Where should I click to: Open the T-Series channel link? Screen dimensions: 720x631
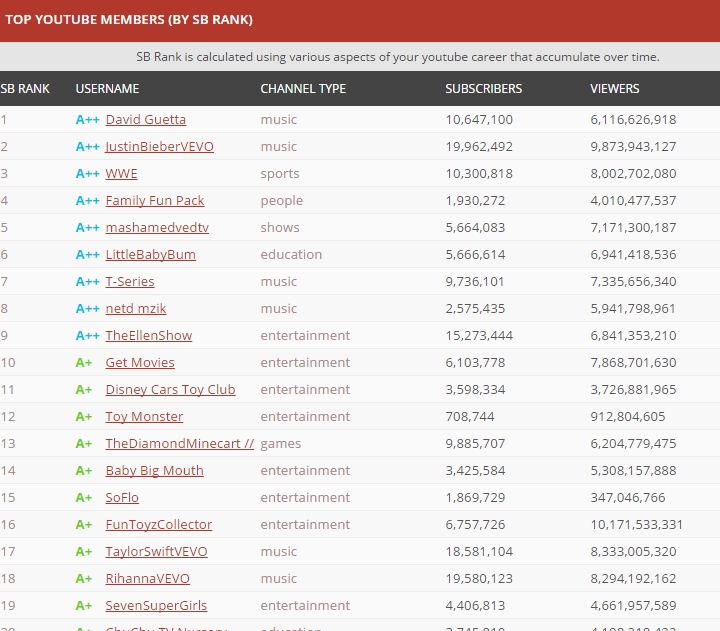pyautogui.click(x=130, y=281)
